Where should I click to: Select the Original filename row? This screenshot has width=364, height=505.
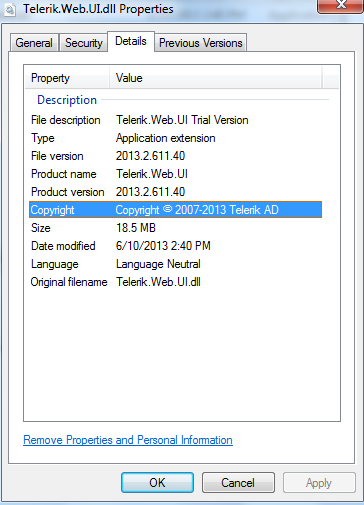tap(175, 282)
